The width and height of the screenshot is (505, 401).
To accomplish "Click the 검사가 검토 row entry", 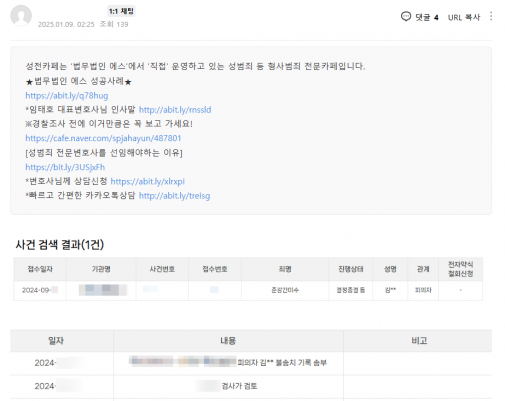I will tap(239, 386).
